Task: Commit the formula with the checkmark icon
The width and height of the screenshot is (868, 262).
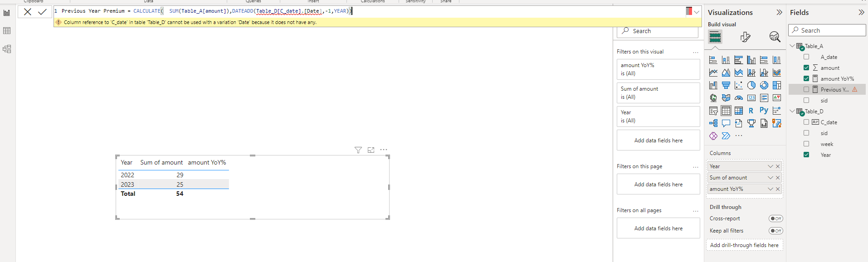Action: point(42,12)
